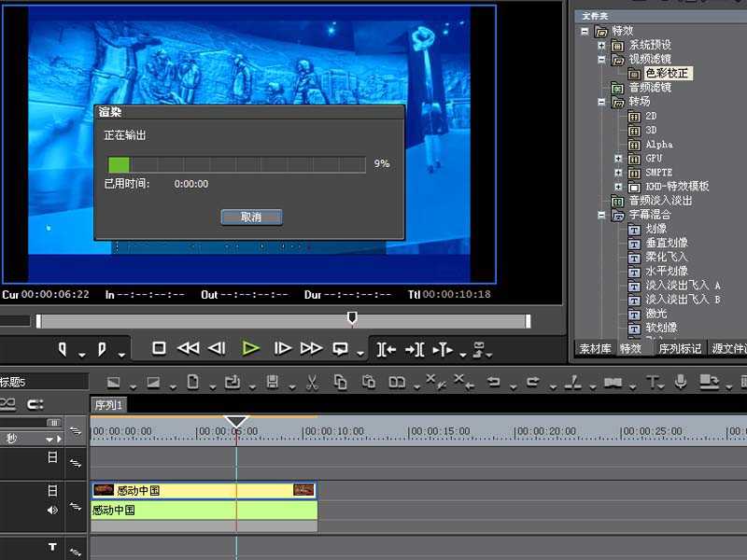Click the save project floppy icon
Image resolution: width=747 pixels, height=560 pixels.
[x=272, y=382]
